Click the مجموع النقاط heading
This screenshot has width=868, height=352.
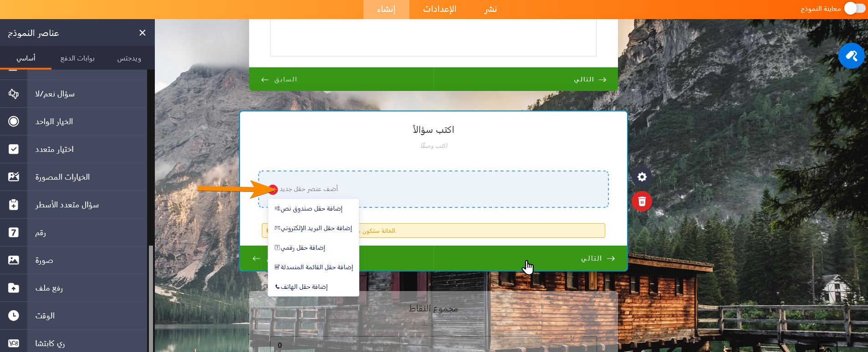[x=433, y=309]
